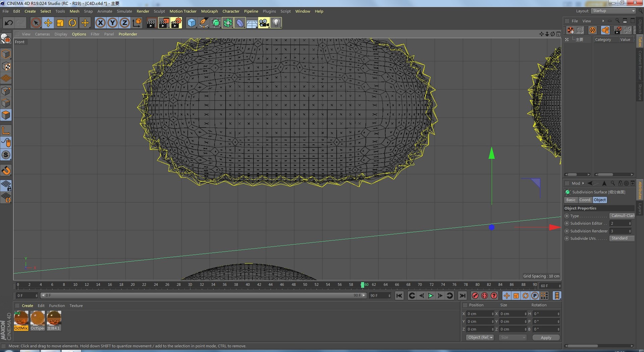Expand the Object (Rel) coordinate dropdown
Image resolution: width=644 pixels, height=352 pixels.
tap(480, 338)
